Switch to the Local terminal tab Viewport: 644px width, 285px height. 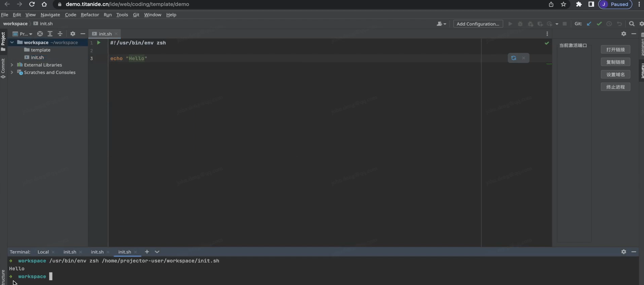[43, 252]
